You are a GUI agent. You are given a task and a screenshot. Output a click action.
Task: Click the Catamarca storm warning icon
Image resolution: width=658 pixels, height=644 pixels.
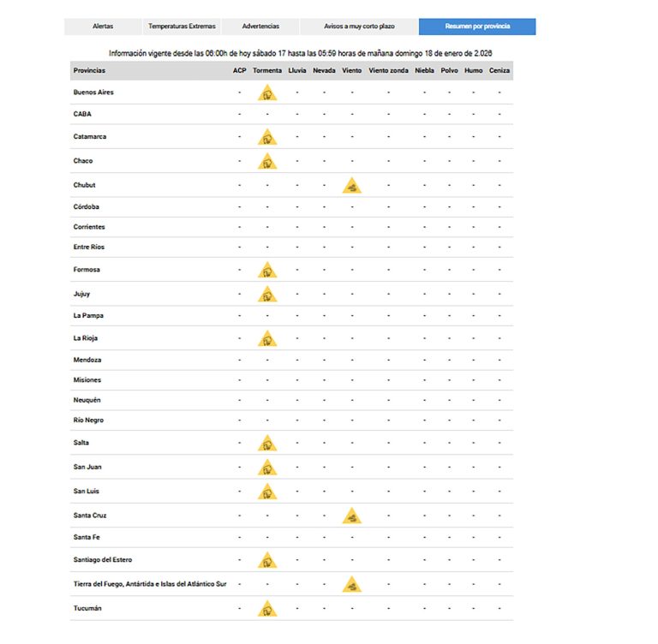(267, 138)
